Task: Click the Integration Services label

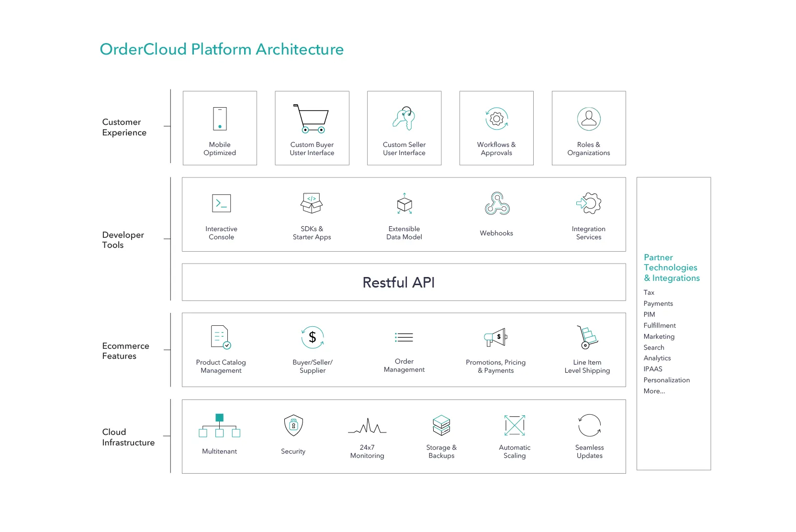Action: [589, 233]
